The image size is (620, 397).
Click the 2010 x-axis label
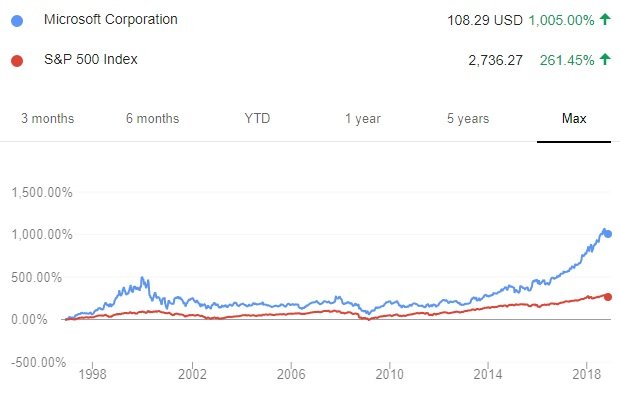coord(389,374)
